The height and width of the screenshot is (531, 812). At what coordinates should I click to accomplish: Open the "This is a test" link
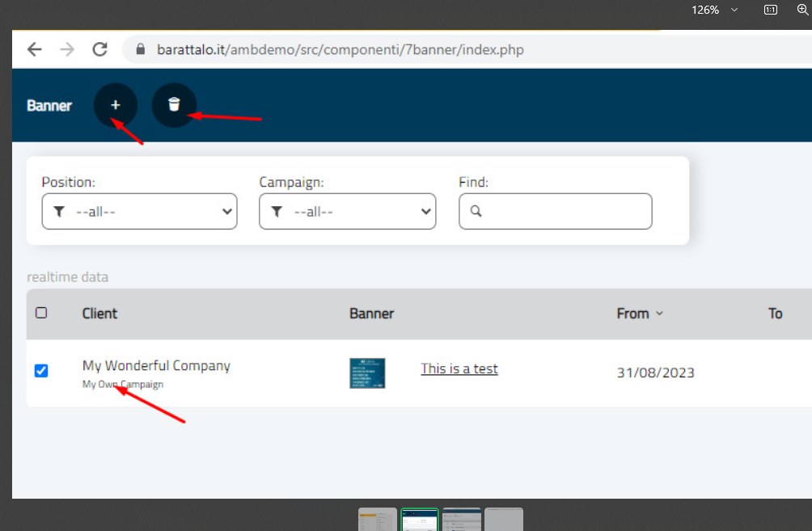[459, 369]
